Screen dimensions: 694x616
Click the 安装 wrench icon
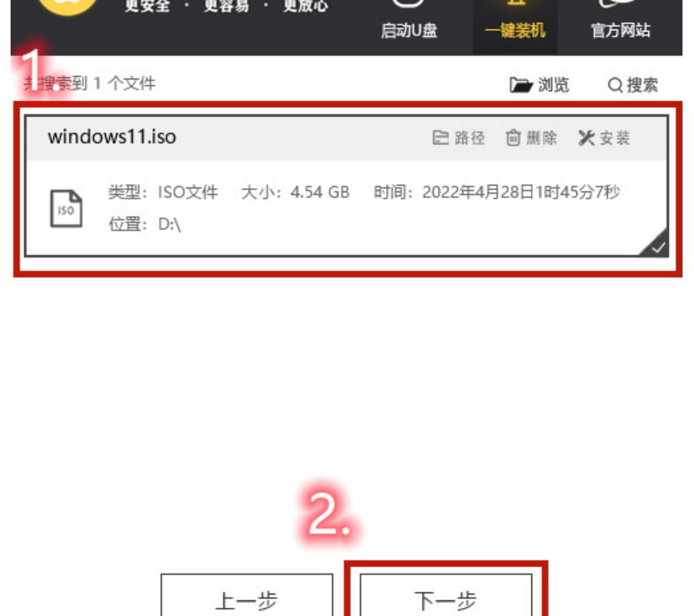pos(586,138)
